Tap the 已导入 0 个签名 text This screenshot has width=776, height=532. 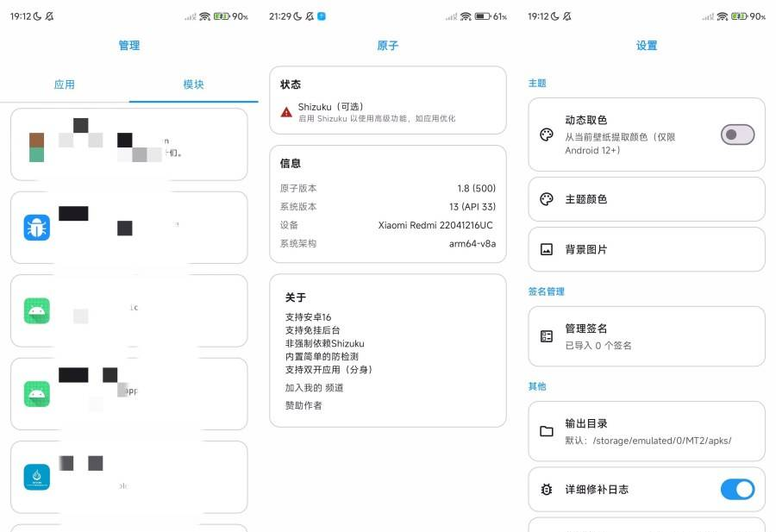click(x=598, y=346)
